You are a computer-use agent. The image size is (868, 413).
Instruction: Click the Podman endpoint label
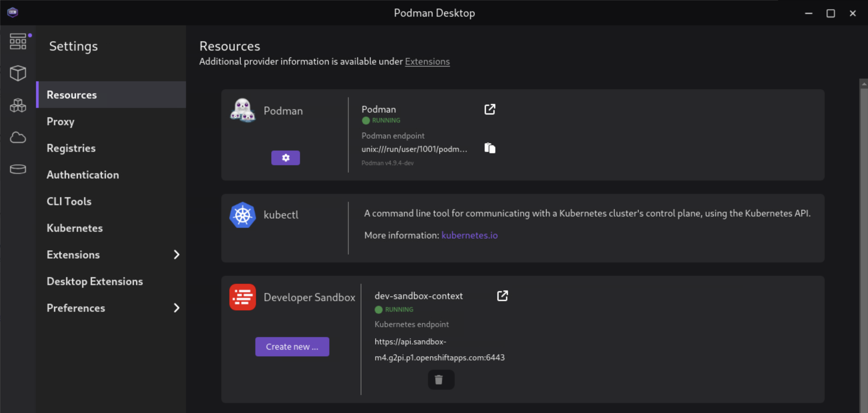393,136
